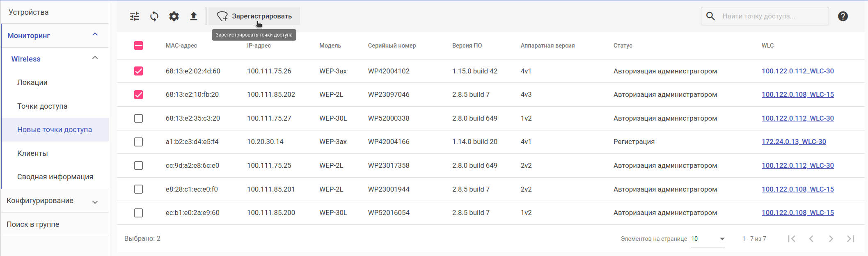Open Клиенты in the sidebar
868x256 pixels.
32,153
